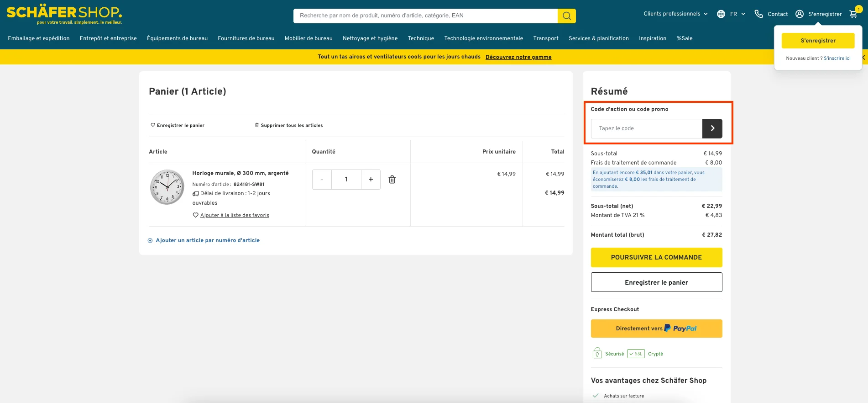Click heart icon next to Ajouter à la liste des favoris
Screen dimensions: 868x403
(x=195, y=215)
